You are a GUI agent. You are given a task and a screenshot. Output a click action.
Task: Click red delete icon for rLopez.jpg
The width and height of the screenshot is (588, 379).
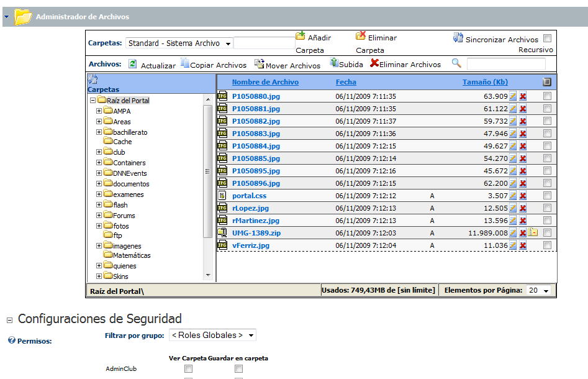pos(523,208)
